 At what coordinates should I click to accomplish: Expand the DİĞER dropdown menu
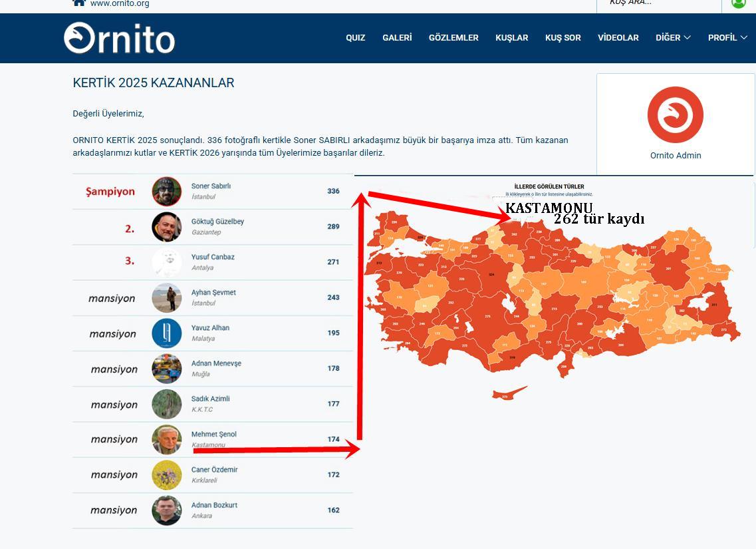point(673,38)
